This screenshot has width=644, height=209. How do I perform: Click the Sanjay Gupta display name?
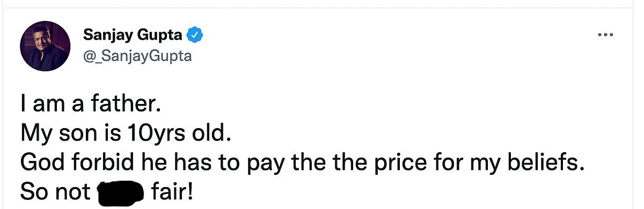click(x=133, y=36)
